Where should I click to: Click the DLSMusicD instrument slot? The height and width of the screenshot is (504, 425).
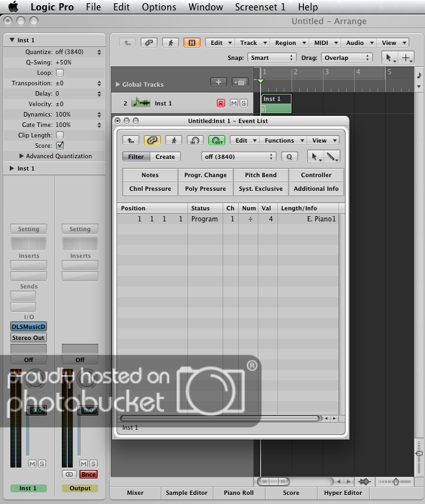click(29, 327)
